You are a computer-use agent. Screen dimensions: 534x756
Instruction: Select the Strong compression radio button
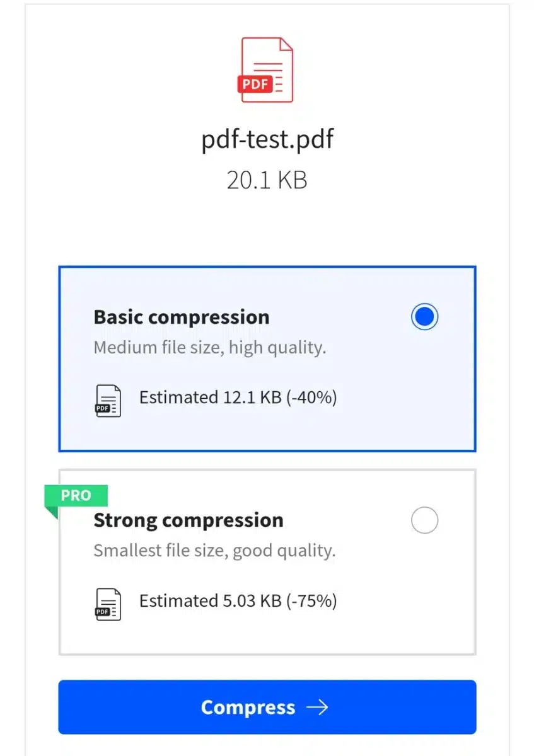tap(424, 520)
